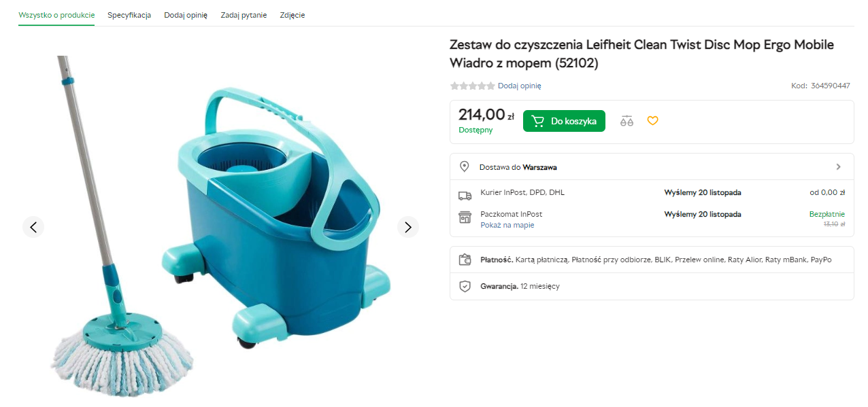
Task: Click the delivery location pin icon
Action: point(465,166)
